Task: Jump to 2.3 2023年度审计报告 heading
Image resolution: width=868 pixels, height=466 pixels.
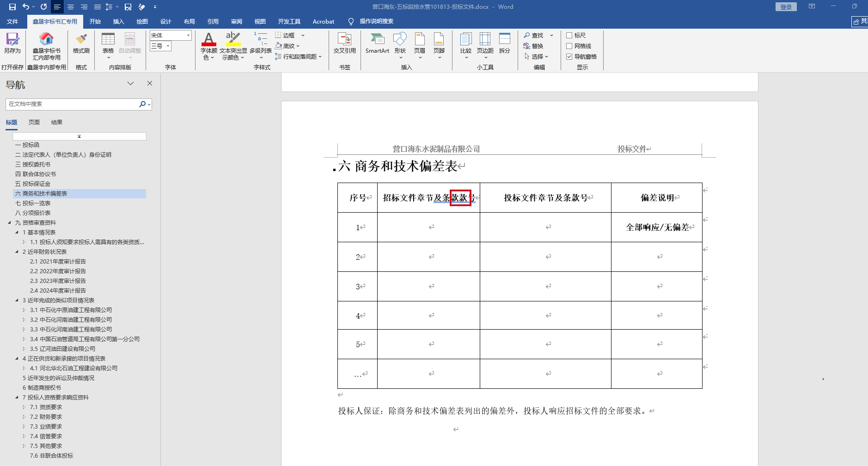Action: click(58, 281)
